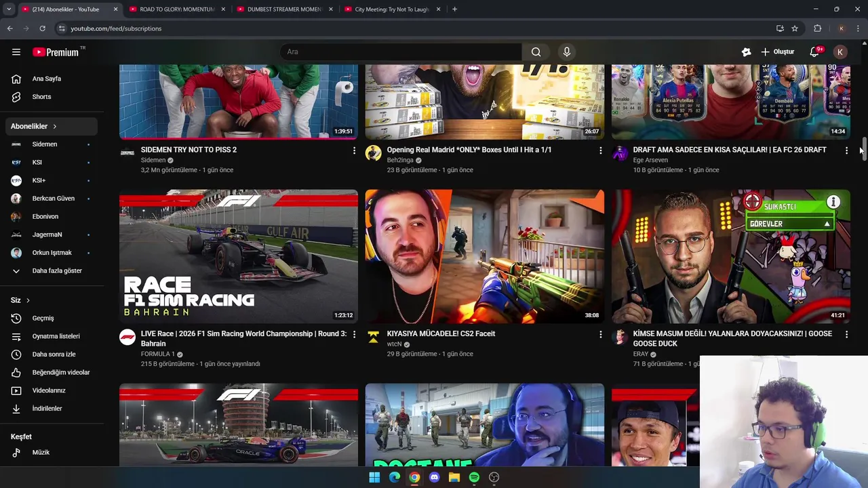Open Chrome three-dot menu
This screenshot has width=868, height=488.
tap(859, 28)
